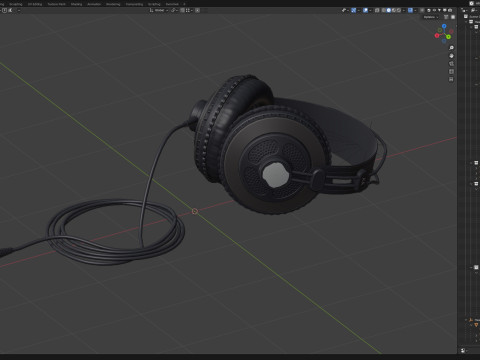Open object type visibility menu
Image resolution: width=480 pixels, height=360 pixels.
point(344,10)
